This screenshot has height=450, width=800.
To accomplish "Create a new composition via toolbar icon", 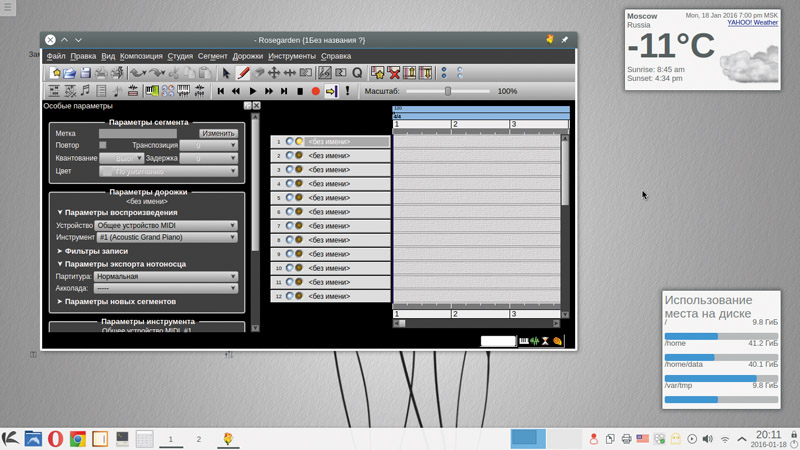I will tap(55, 73).
